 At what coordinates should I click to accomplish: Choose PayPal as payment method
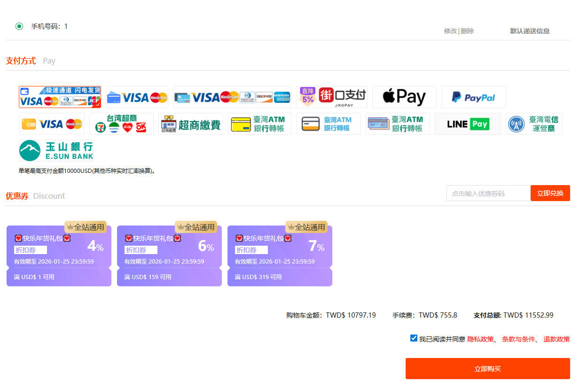473,97
